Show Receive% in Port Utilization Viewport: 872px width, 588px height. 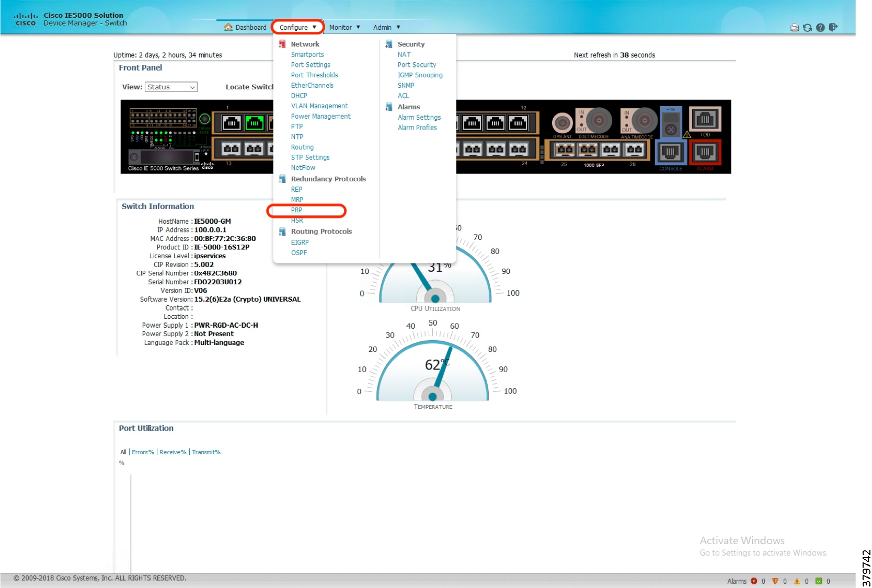point(173,452)
